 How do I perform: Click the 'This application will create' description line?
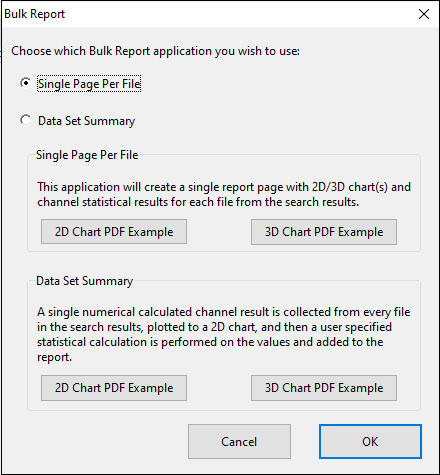224,187
